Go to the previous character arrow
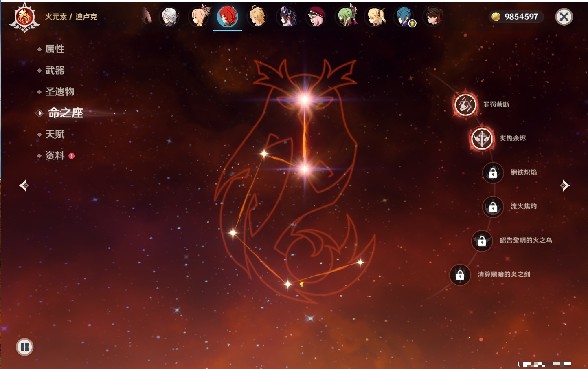Image resolution: width=588 pixels, height=369 pixels. click(x=24, y=186)
